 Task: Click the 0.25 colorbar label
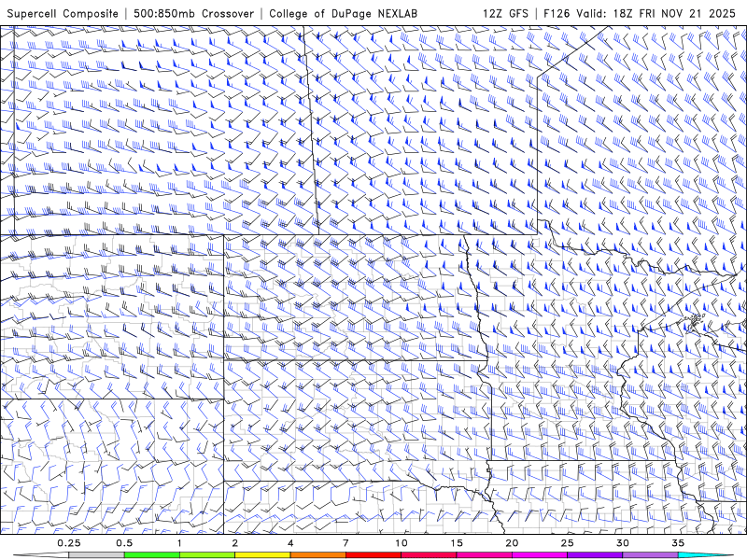(69, 543)
